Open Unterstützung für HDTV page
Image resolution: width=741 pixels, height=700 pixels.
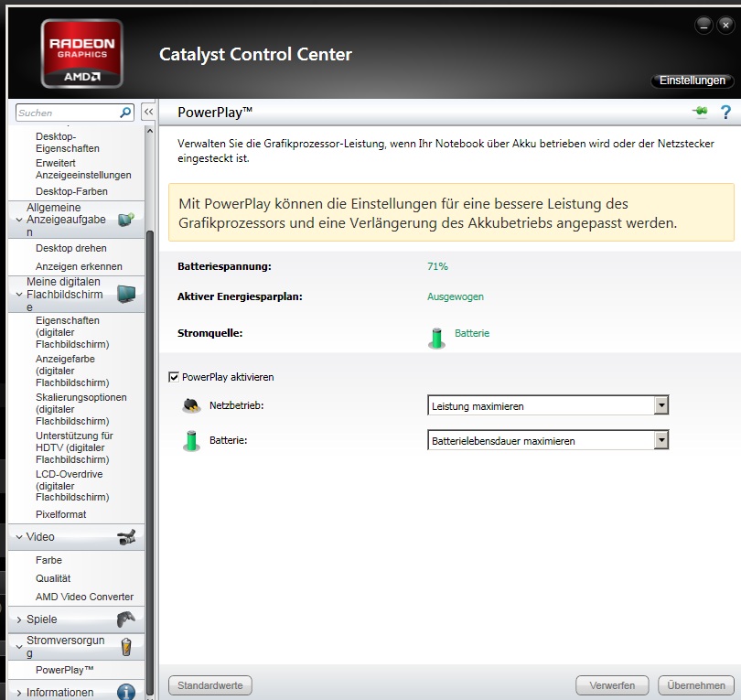click(74, 447)
